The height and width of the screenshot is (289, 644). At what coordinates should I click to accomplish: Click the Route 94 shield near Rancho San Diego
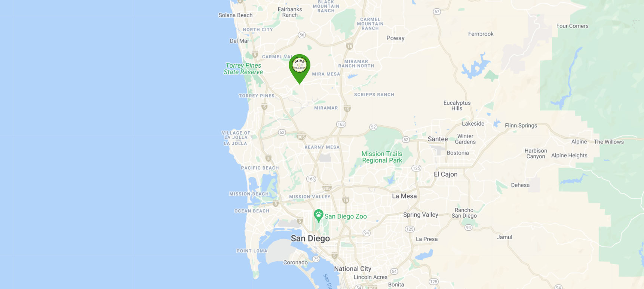click(468, 227)
